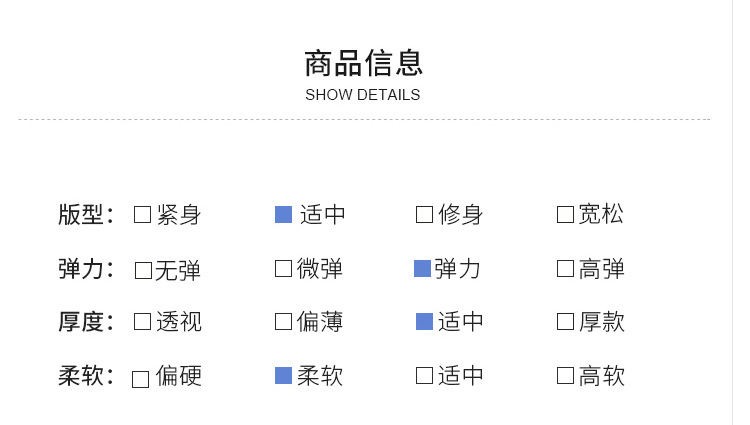Click the SHOW DETAILS subtitle text
Image resolution: width=750 pixels, height=425 pixels.
363,95
